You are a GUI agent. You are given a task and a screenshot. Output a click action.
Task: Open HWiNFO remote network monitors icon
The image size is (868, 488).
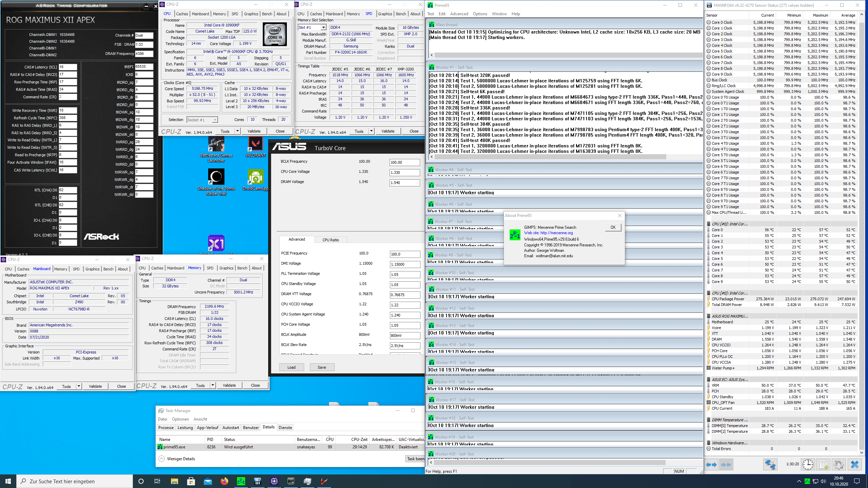click(770, 465)
